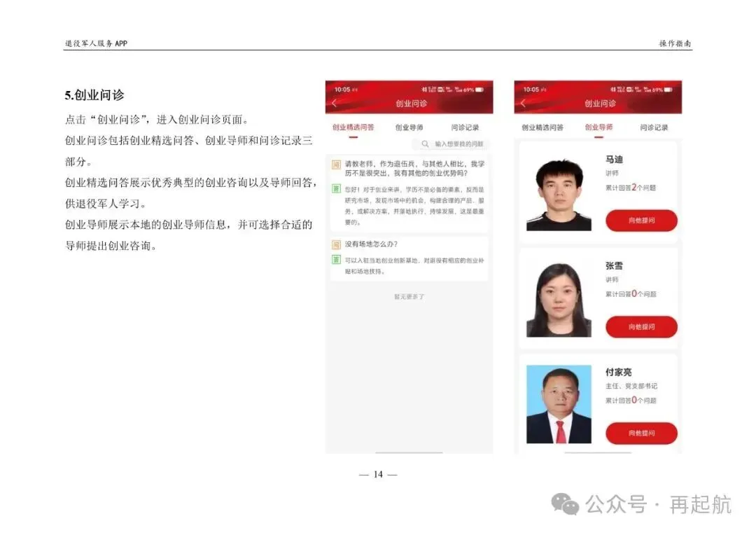Select 问诊记录 tab in right phone
Viewport: 756px width, 535px height.
tap(654, 127)
